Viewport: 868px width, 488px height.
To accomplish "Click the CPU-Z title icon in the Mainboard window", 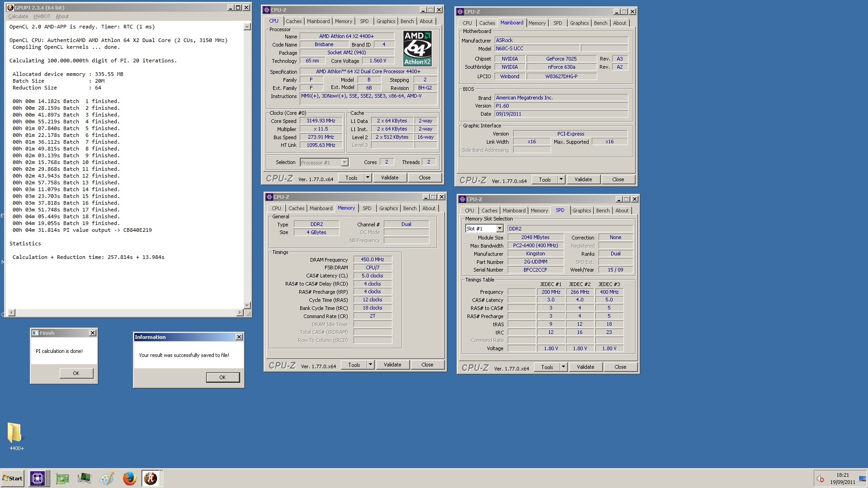I will point(461,12).
